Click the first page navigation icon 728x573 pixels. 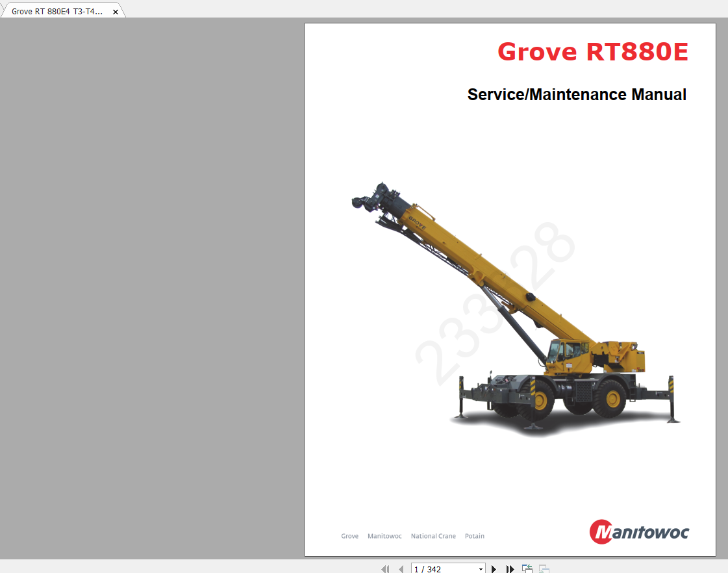pos(385,569)
